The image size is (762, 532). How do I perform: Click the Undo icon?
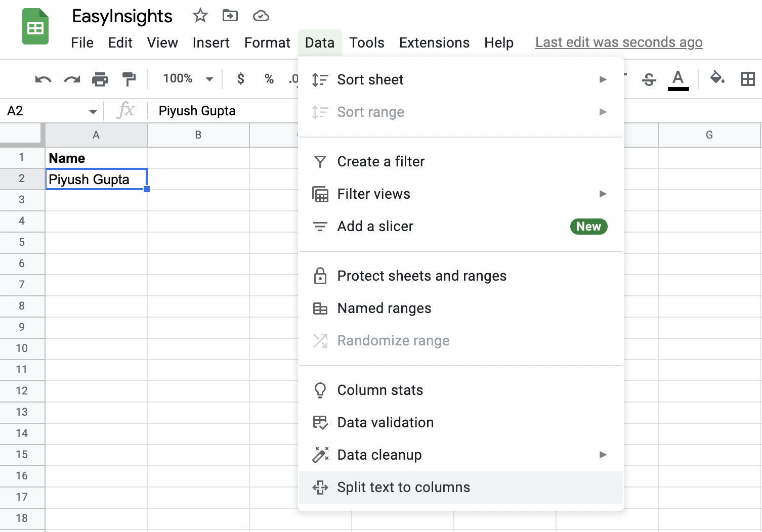[x=43, y=79]
